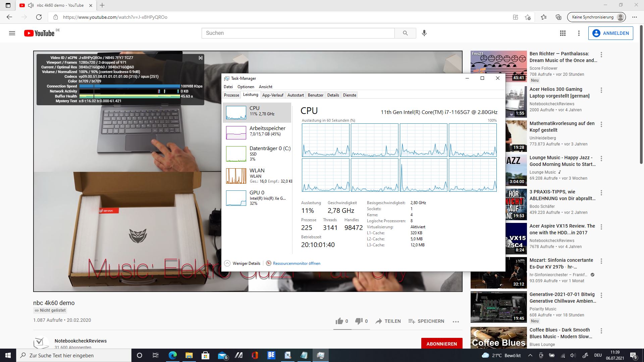The image size is (644, 362).
Task: Switch to the Prozesse tab
Action: point(231,95)
